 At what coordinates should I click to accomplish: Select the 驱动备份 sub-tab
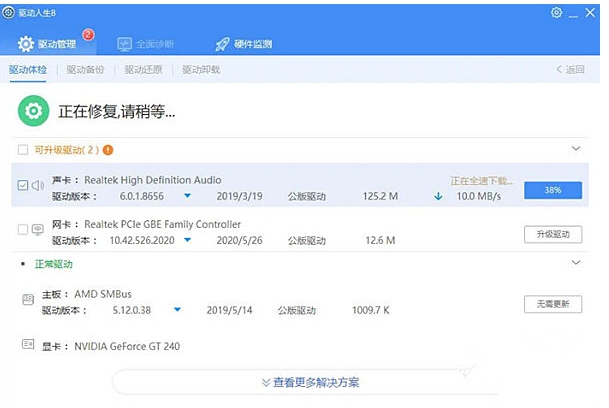pyautogui.click(x=85, y=70)
